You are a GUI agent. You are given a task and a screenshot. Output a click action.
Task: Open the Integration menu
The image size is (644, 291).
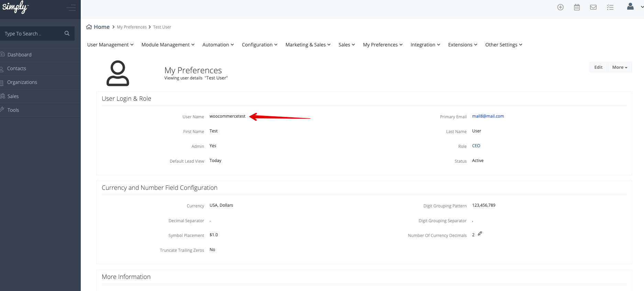425,45
